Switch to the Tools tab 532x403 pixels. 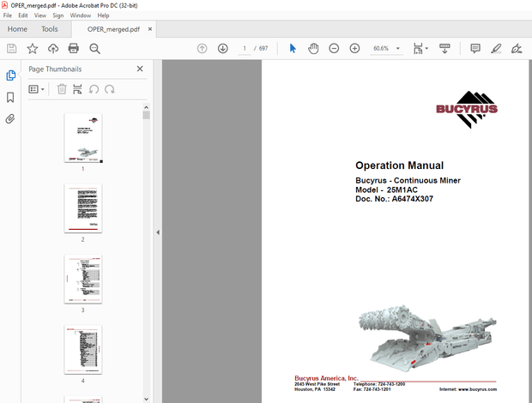(50, 29)
